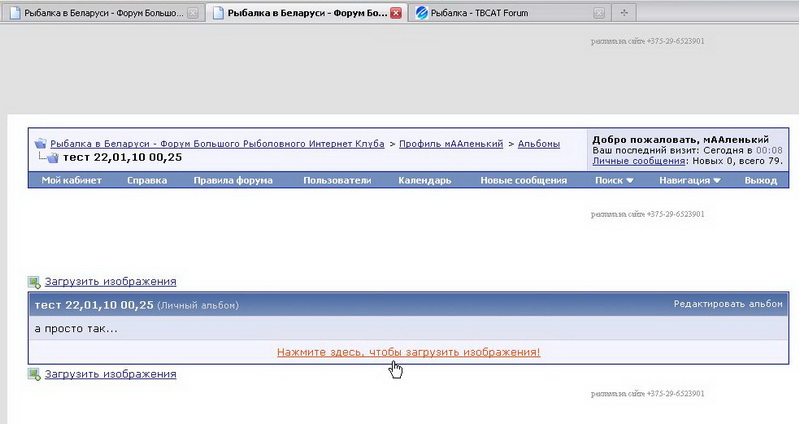The image size is (799, 424).
Task: Open new browser tab with plus button
Action: coord(624,13)
